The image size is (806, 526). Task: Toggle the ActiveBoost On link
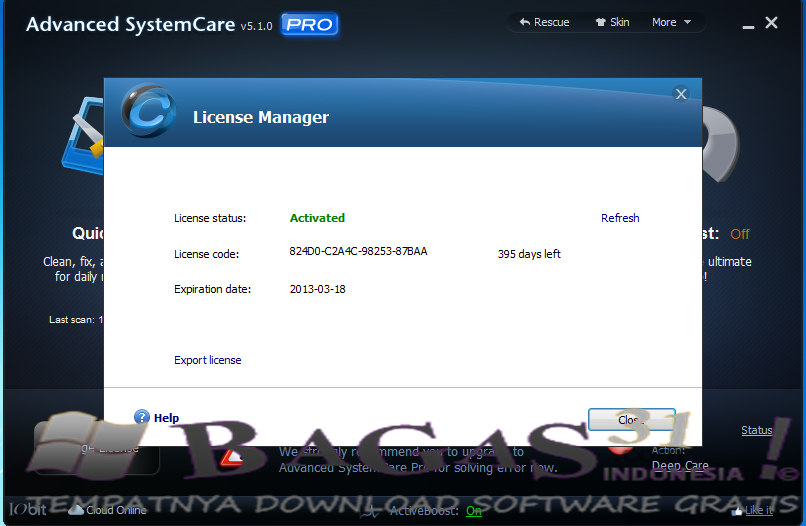473,511
